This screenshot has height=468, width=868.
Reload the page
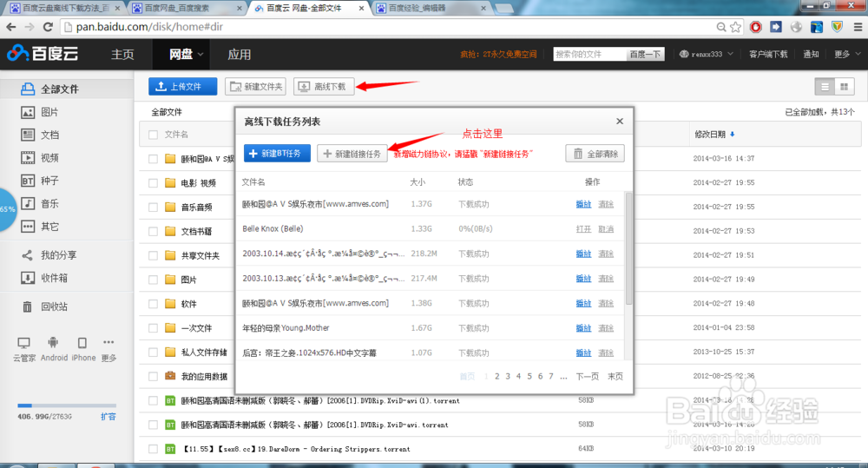(48, 27)
